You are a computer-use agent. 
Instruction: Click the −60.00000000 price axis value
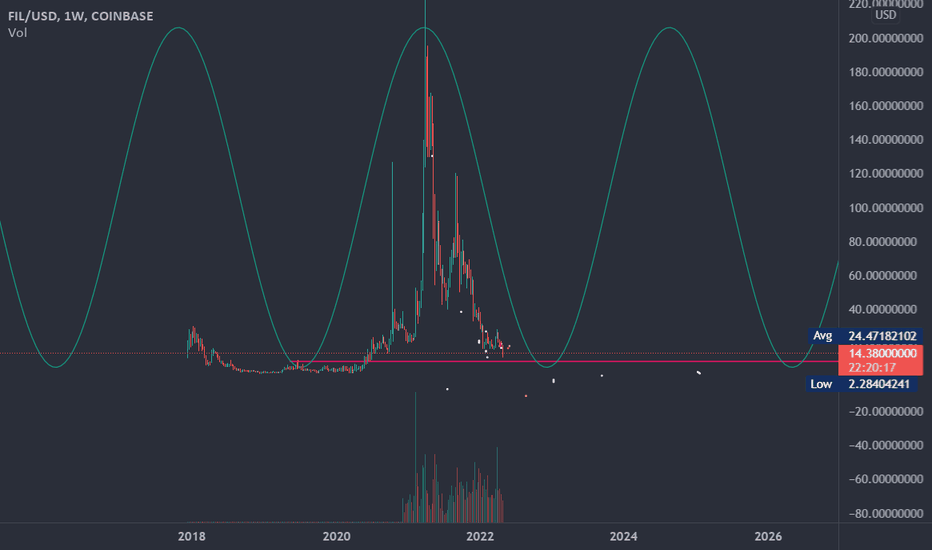(x=886, y=479)
